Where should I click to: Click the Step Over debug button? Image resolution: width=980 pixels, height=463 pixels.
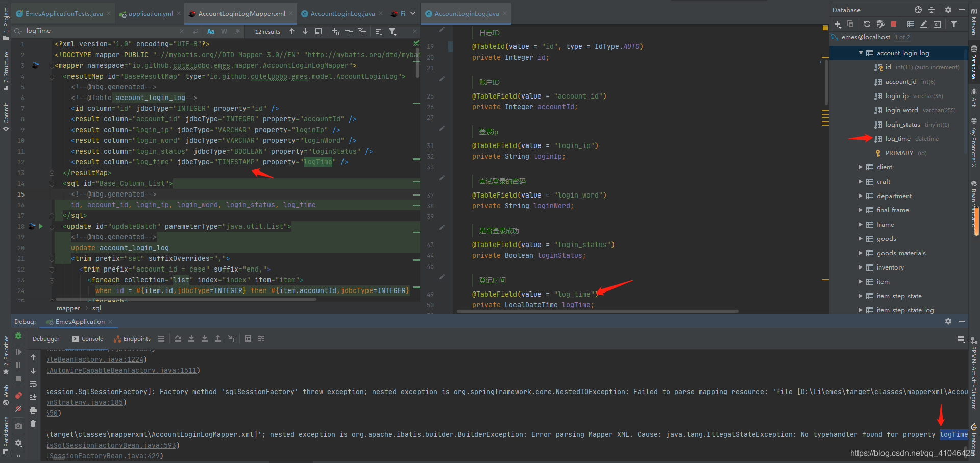click(x=178, y=338)
